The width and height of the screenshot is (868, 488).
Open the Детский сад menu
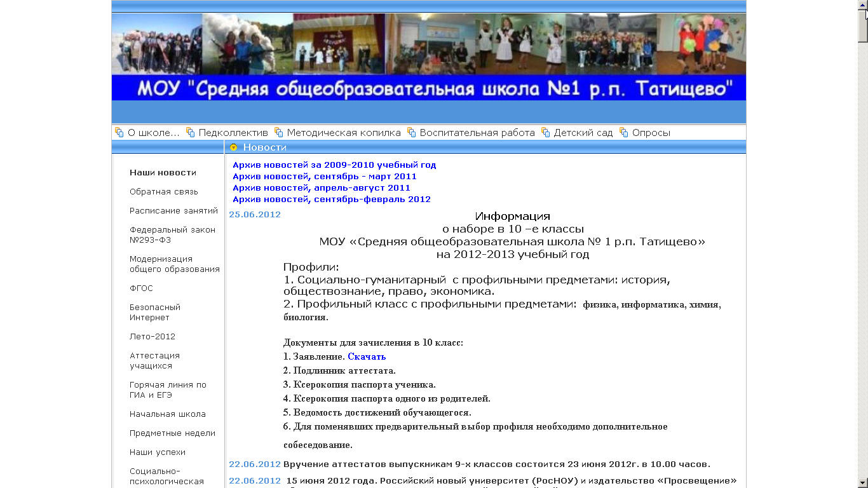coord(583,133)
